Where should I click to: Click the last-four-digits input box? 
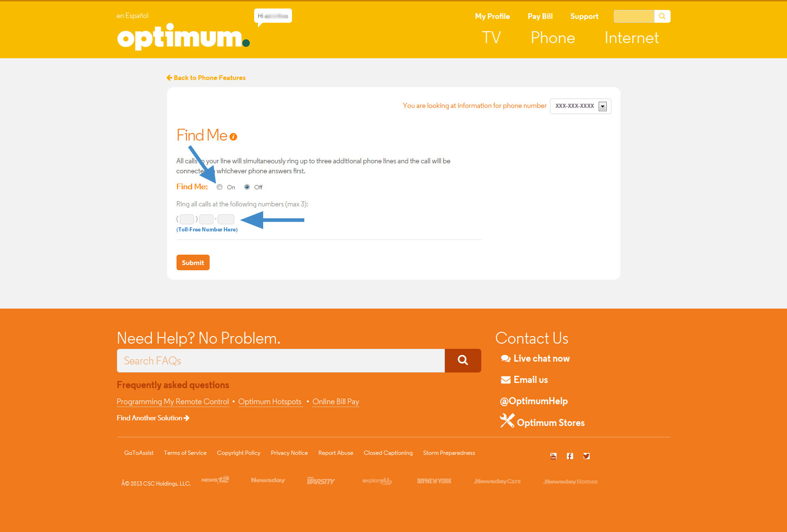click(226, 219)
